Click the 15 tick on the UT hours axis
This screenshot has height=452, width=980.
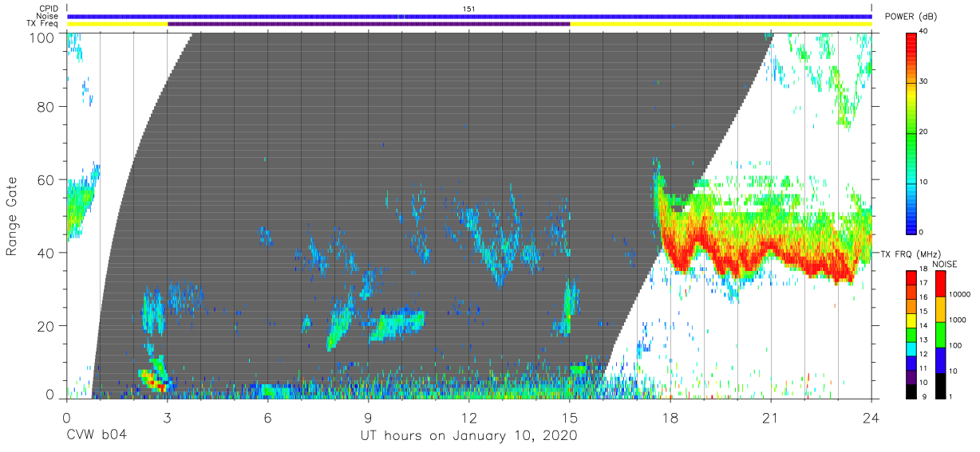coord(569,417)
